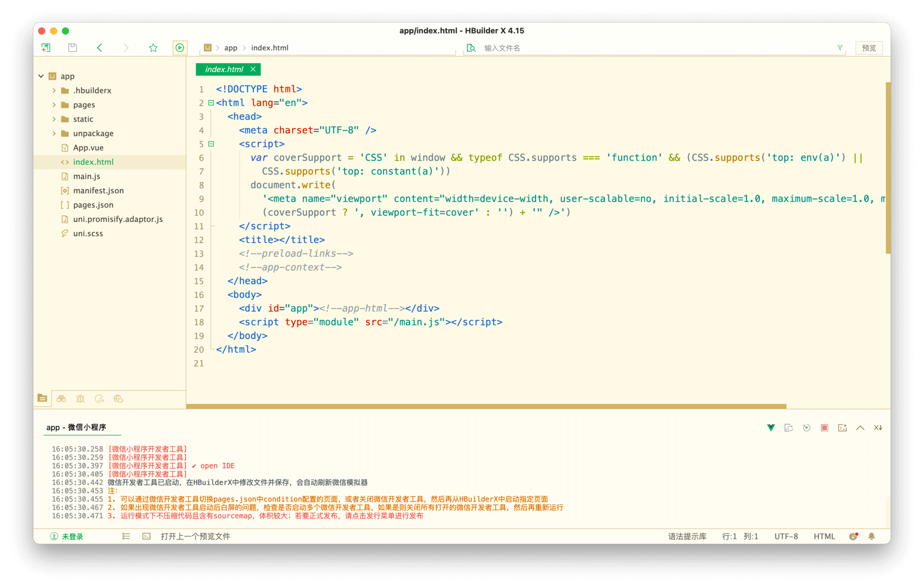Screen dimensions: 924x588
Task: Expand the unpackage folder
Action: tap(54, 133)
